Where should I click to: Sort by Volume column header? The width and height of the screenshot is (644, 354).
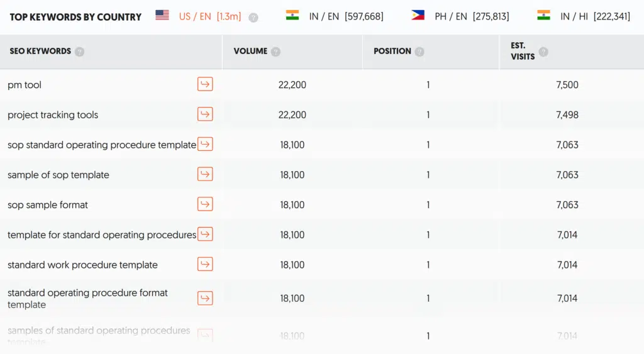pyautogui.click(x=250, y=51)
